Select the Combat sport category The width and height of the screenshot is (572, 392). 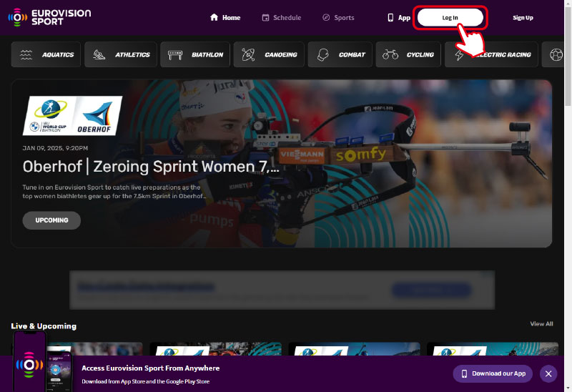[x=340, y=54]
